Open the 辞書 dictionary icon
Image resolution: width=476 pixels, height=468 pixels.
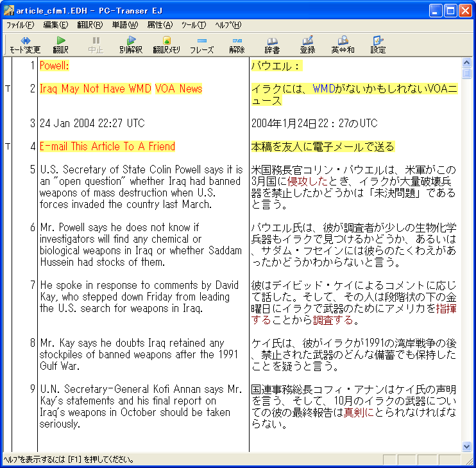tap(272, 45)
